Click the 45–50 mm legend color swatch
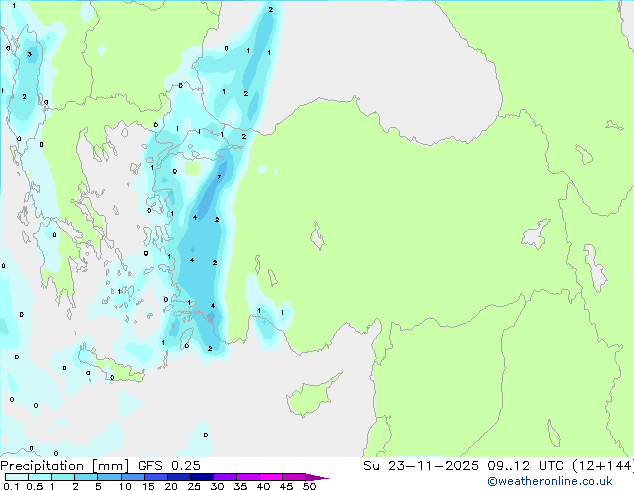This screenshot has width=634, height=490. (294, 477)
